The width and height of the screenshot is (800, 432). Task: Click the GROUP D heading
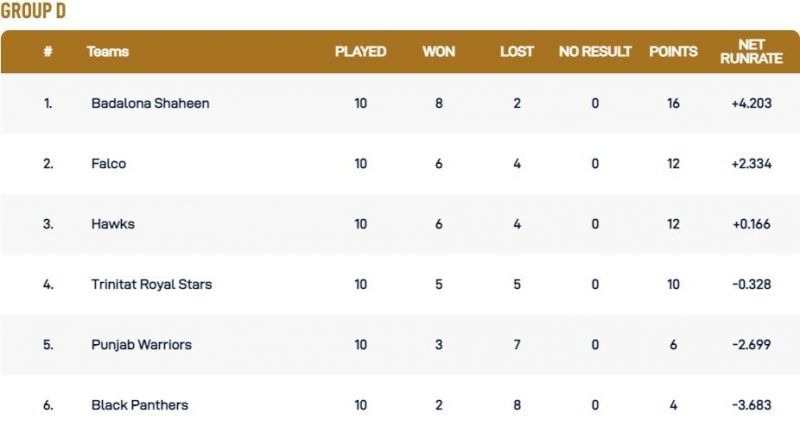pyautogui.click(x=33, y=12)
